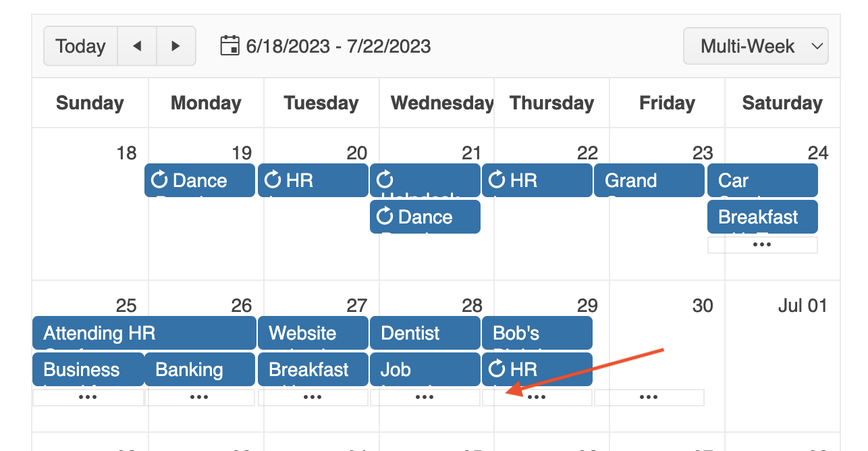Viewport: 868px width, 451px height.
Task: Expand hidden events on Saturday June 24
Action: pos(762,244)
